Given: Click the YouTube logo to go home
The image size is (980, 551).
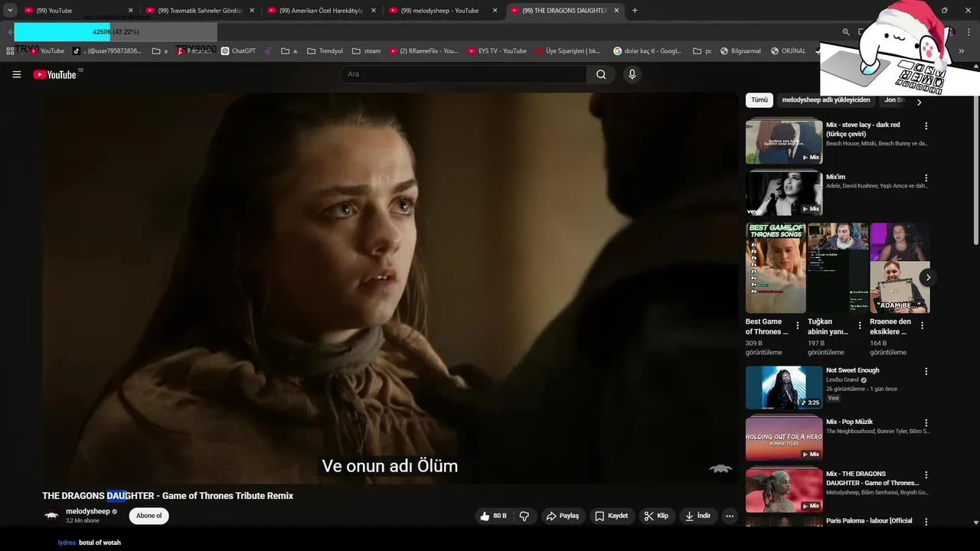Looking at the screenshot, I should tap(55, 74).
